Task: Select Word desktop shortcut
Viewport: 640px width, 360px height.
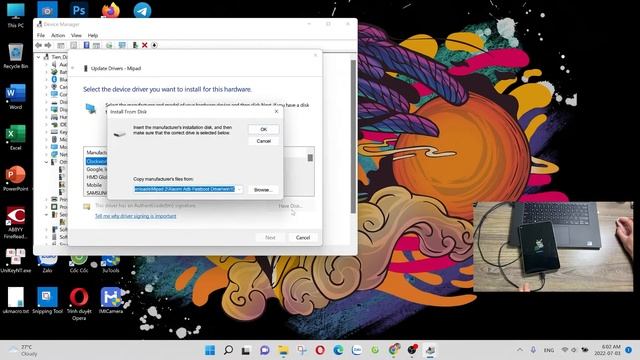Action: pos(16,97)
